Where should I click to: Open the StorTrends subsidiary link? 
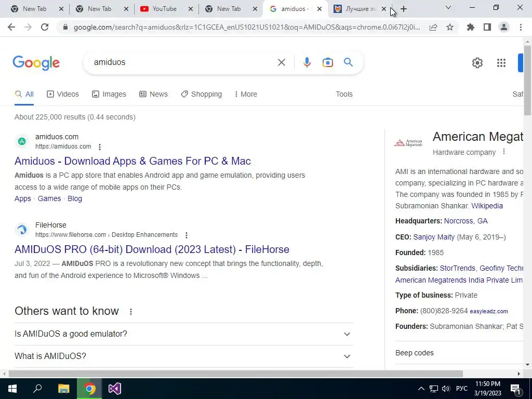[x=457, y=268]
